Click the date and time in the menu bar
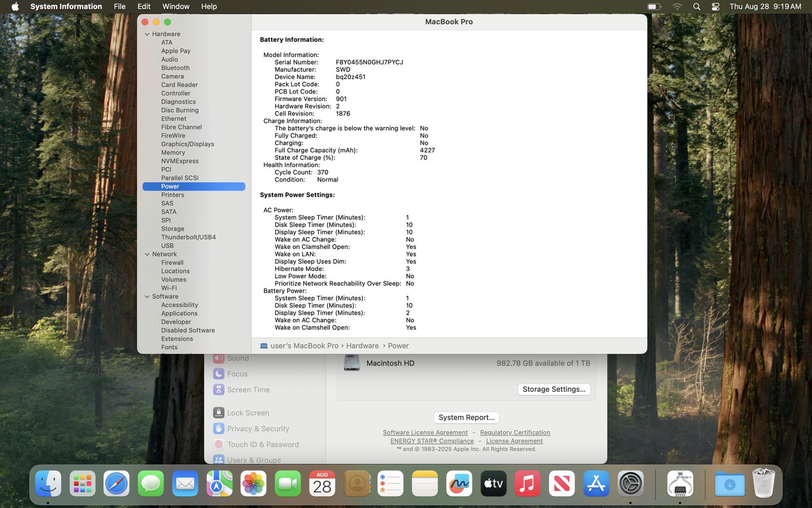 (x=765, y=7)
